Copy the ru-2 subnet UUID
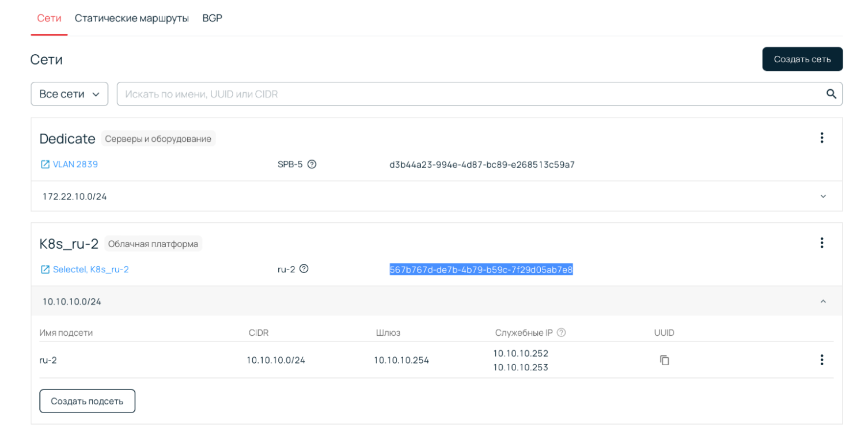 coord(665,360)
